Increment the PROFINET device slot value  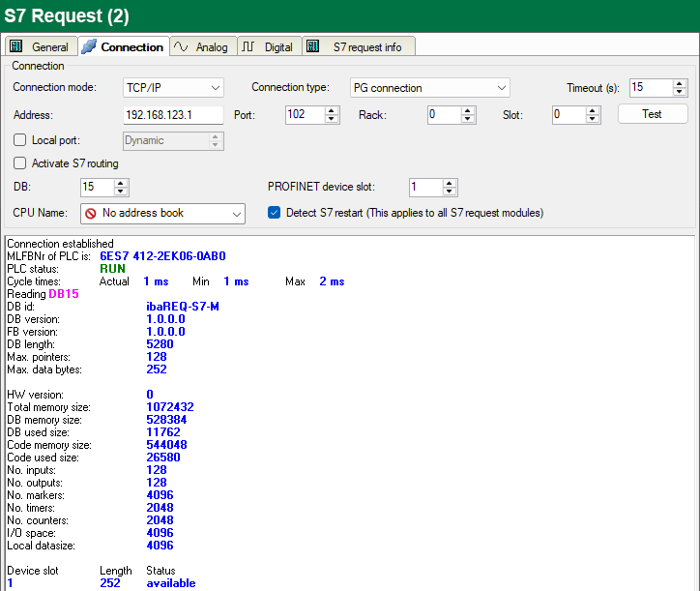click(450, 183)
